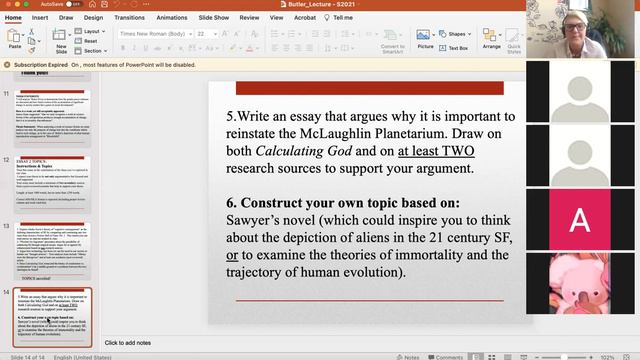Click the zoom in plus button

coord(591,357)
